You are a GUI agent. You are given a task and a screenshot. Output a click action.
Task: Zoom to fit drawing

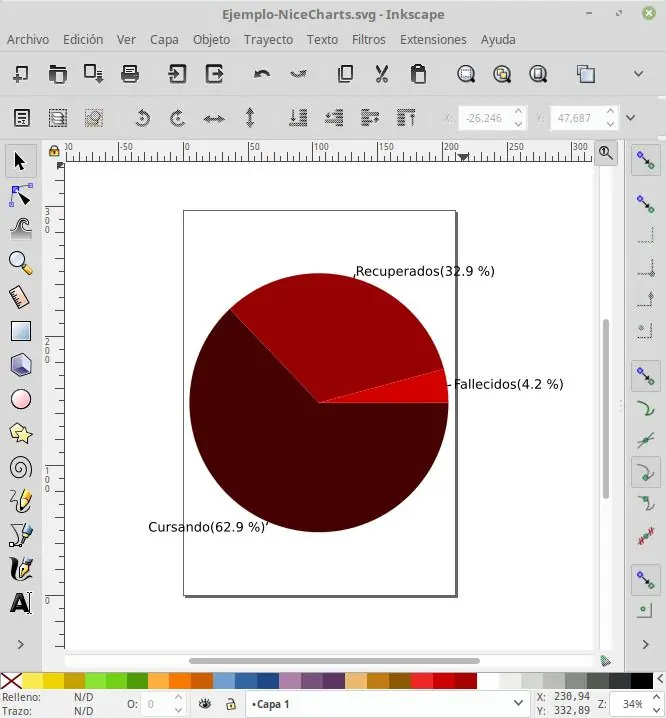coord(502,74)
